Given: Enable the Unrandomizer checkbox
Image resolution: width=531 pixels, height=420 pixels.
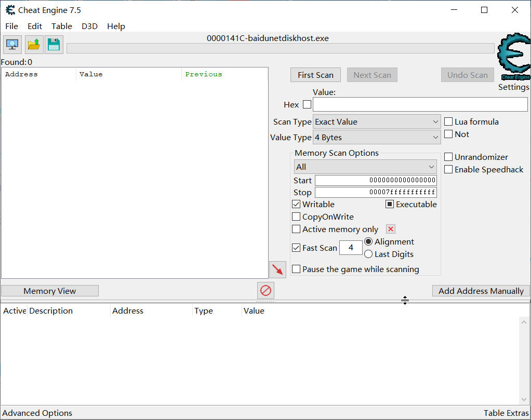Looking at the screenshot, I should (x=448, y=157).
